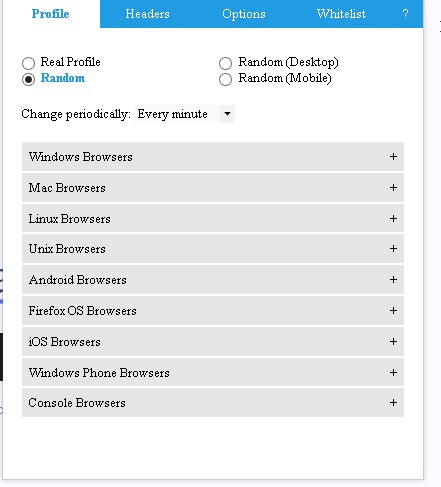Click the plus icon for Console Browsers

(393, 403)
